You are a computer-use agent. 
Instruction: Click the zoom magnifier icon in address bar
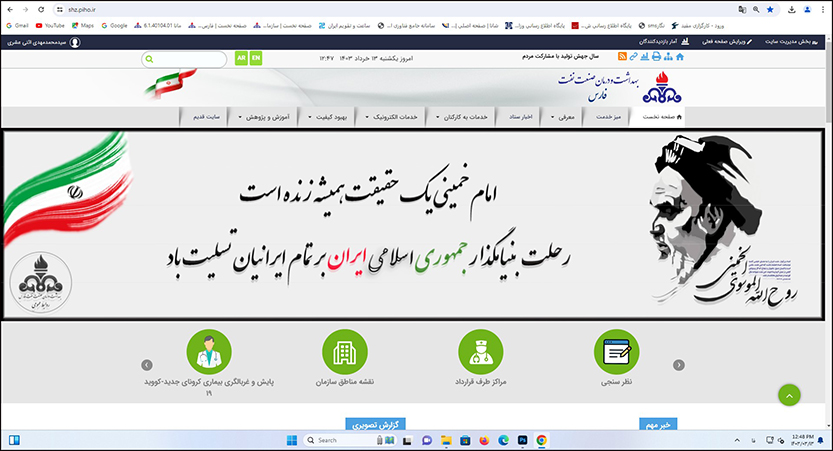pyautogui.click(x=756, y=10)
